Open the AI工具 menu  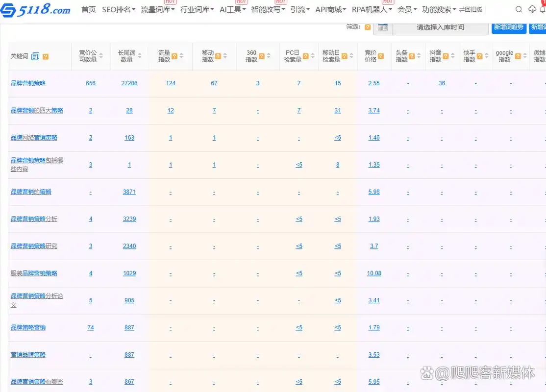pos(231,9)
